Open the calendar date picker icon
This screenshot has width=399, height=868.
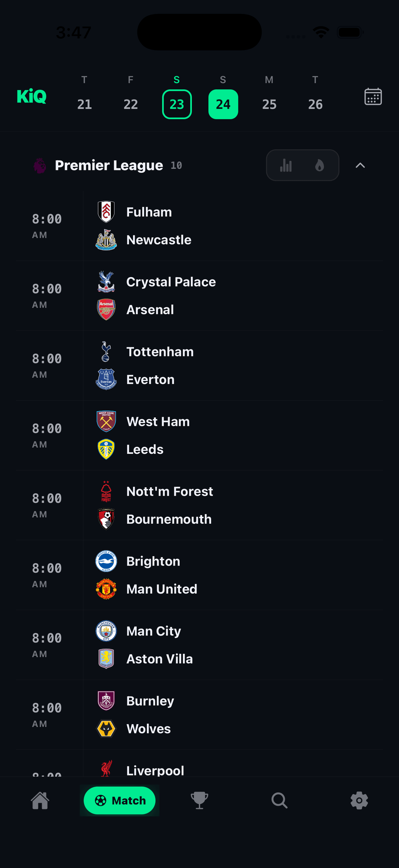(x=373, y=97)
